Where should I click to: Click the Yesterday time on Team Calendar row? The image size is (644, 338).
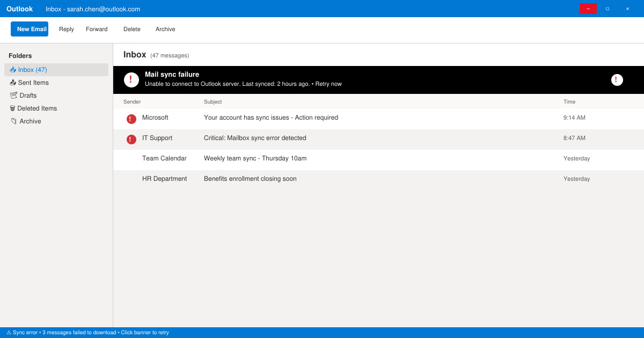(576, 158)
